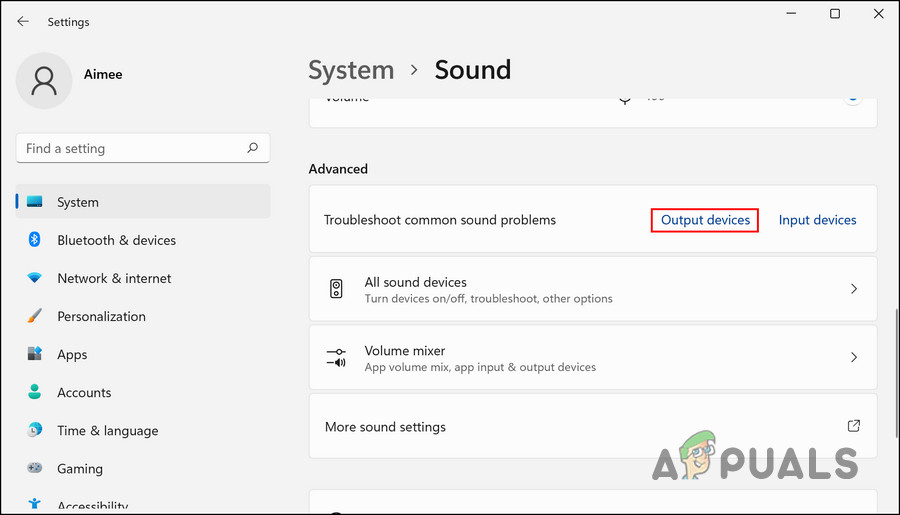900x515 pixels.
Task: Click the search magnifier icon
Action: pyautogui.click(x=253, y=148)
